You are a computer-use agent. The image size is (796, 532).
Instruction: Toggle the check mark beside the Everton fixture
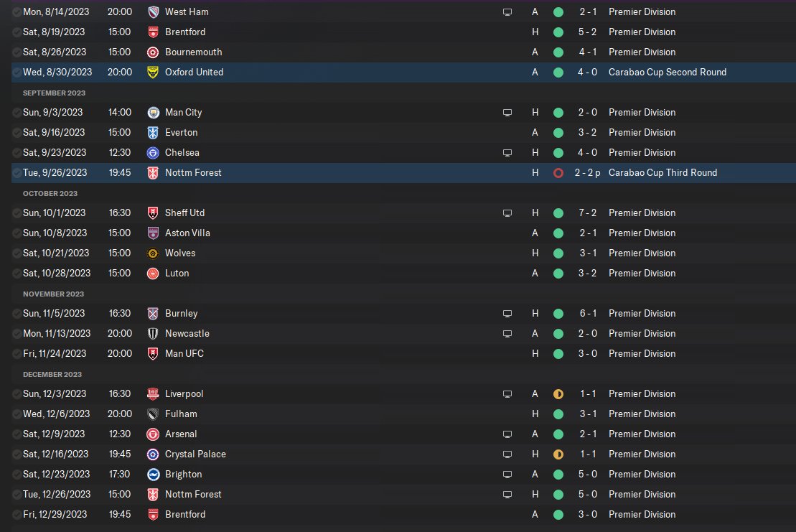[x=17, y=133]
